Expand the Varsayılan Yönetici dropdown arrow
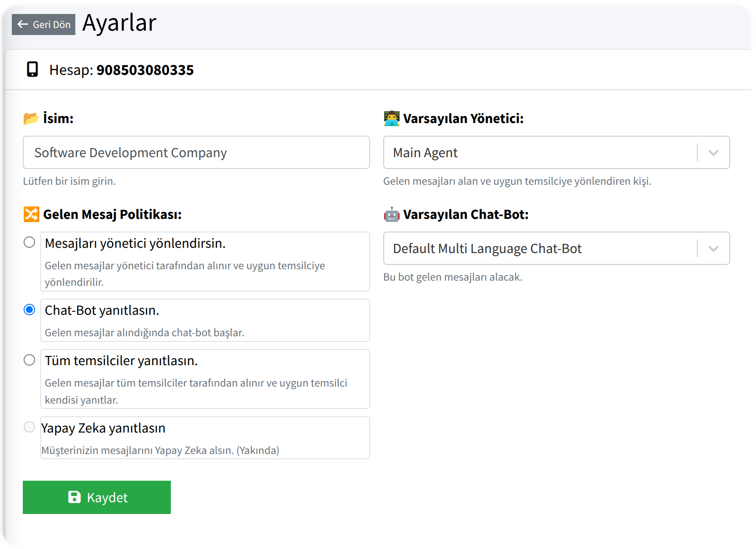This screenshot has height=549, width=756. click(x=714, y=153)
